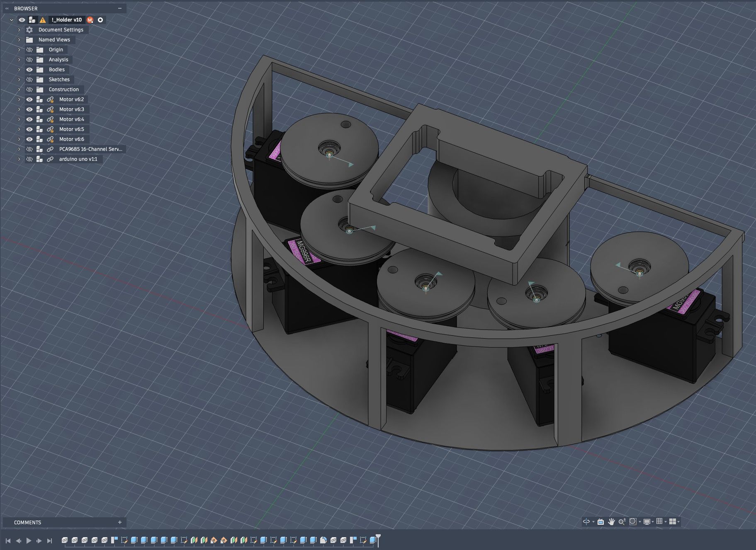
Task: Click link icon on Motor v6:4
Action: click(x=50, y=119)
